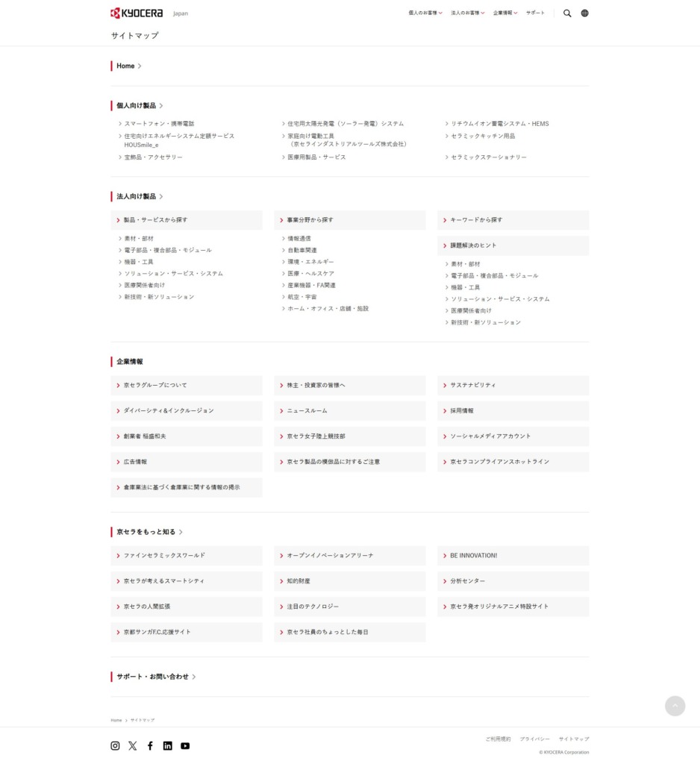Expand the 法人のお客様 header dropdown
The image size is (700, 764).
tap(467, 13)
